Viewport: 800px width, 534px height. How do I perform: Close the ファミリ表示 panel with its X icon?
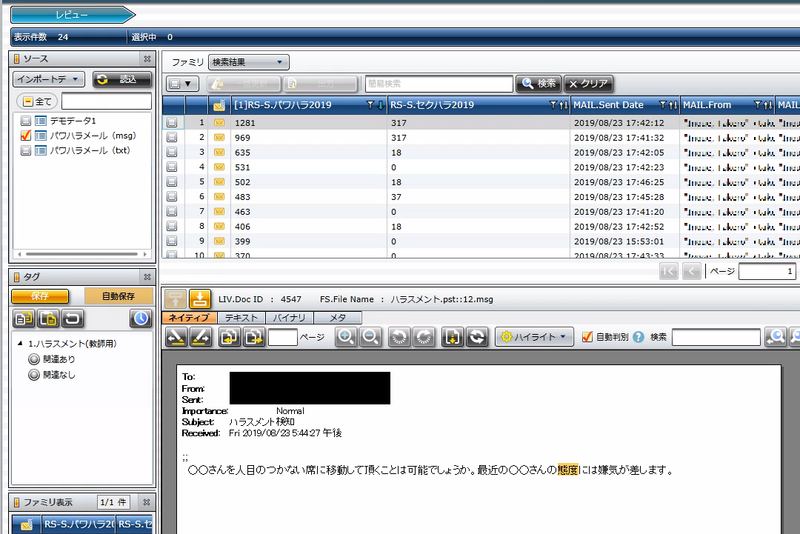point(146,502)
